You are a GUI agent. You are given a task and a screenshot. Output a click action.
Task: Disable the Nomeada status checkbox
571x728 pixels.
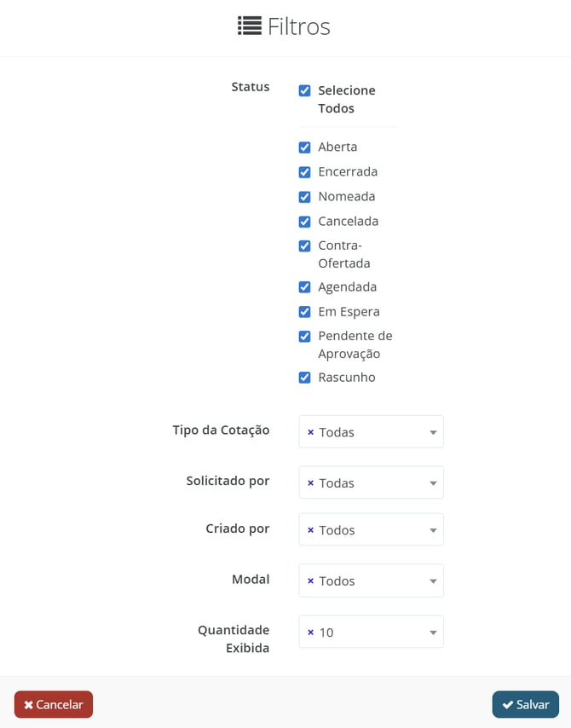point(304,197)
